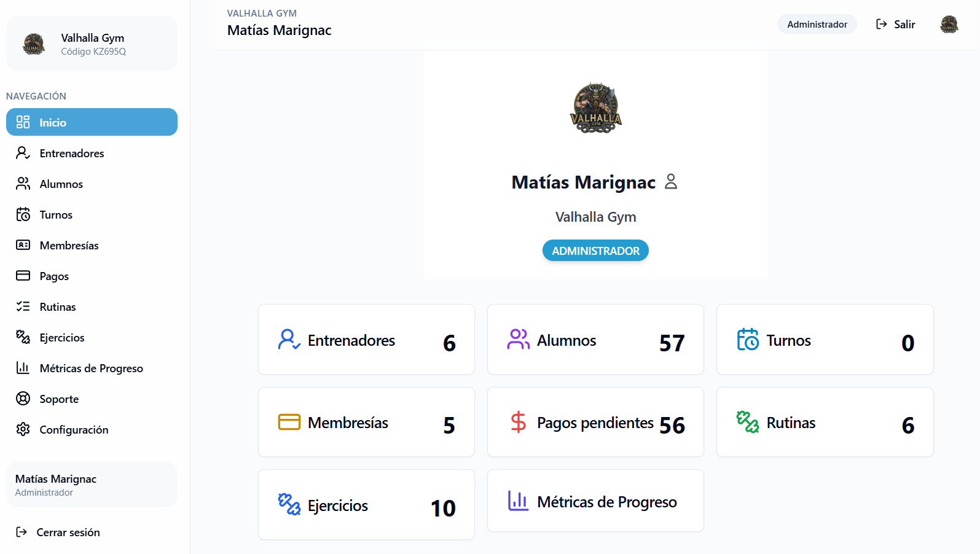Click the Valhalla Gym logo in profile card
Screen dimensions: 980x554
click(595, 108)
